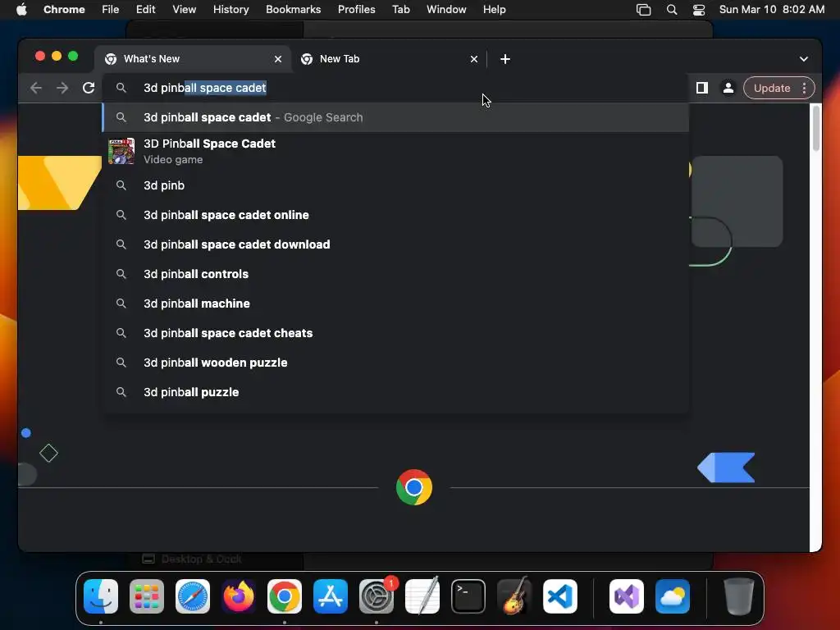Open Visual Studio Code from the Dock
This screenshot has height=630, width=840.
coord(560,596)
